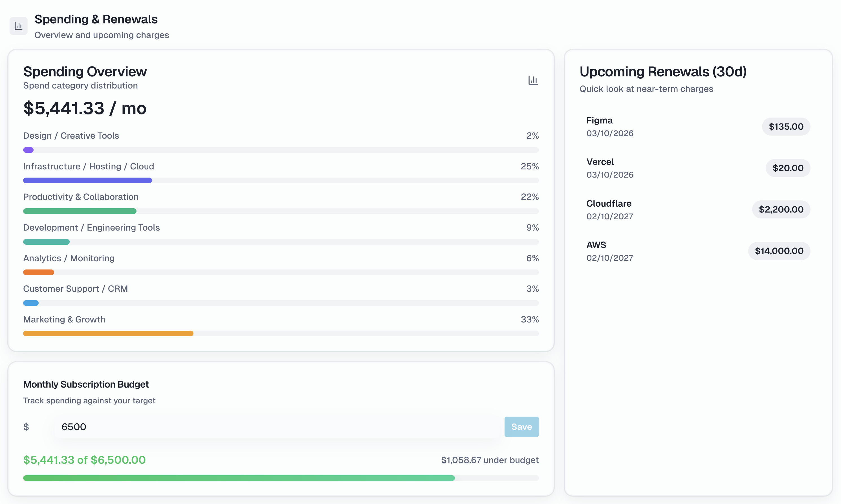The height and width of the screenshot is (504, 841).
Task: Click the $5,441.33 / mo total spend figure
Action: (85, 108)
